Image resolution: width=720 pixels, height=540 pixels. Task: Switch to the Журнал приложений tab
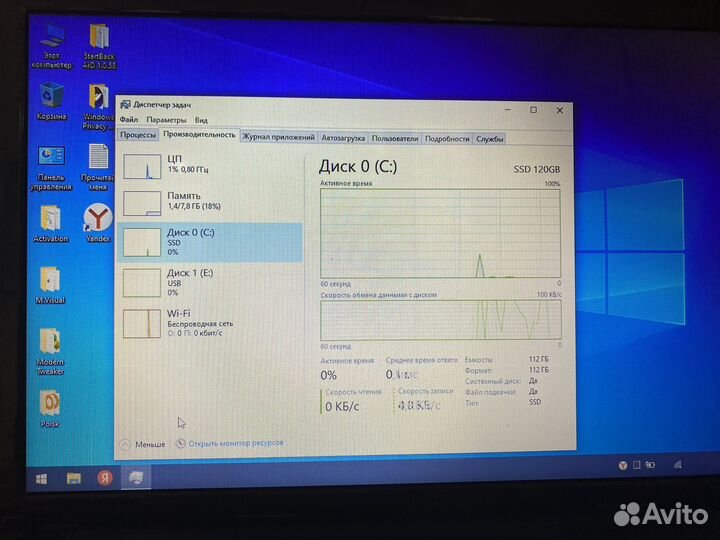pos(278,137)
